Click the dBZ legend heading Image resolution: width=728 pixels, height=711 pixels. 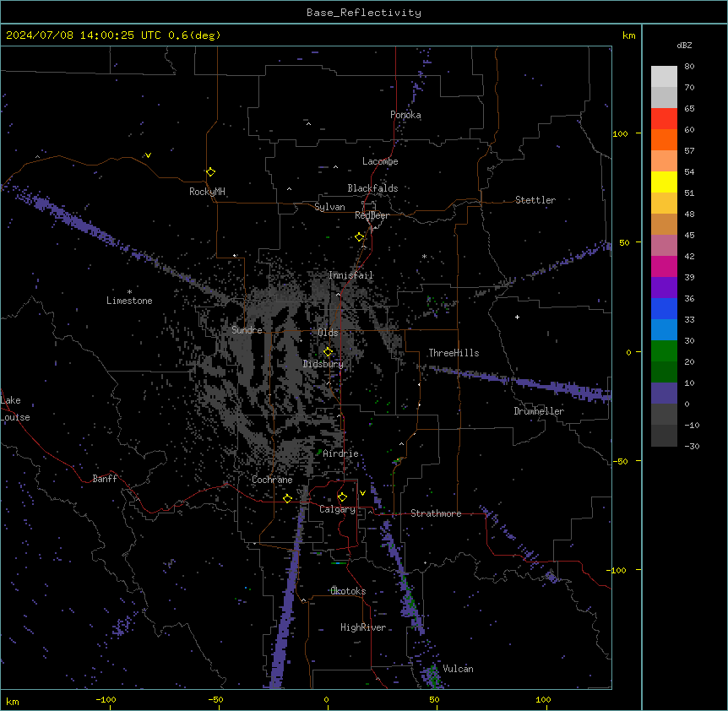click(684, 46)
